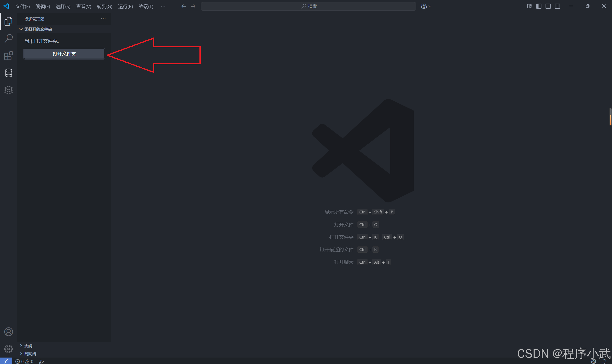Screen dimensions: 612x364
Task: Expand the 大纲 outline section
Action: coord(28,346)
